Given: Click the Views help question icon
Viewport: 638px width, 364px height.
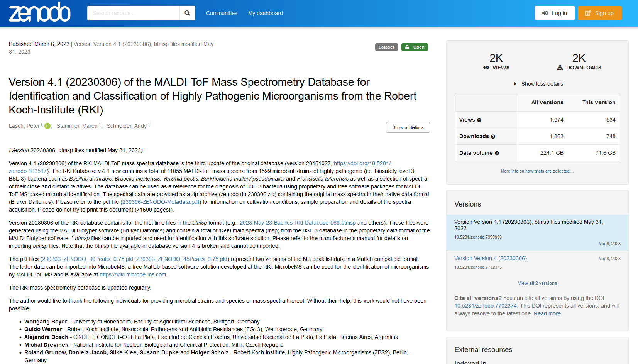Looking at the screenshot, I should (479, 120).
